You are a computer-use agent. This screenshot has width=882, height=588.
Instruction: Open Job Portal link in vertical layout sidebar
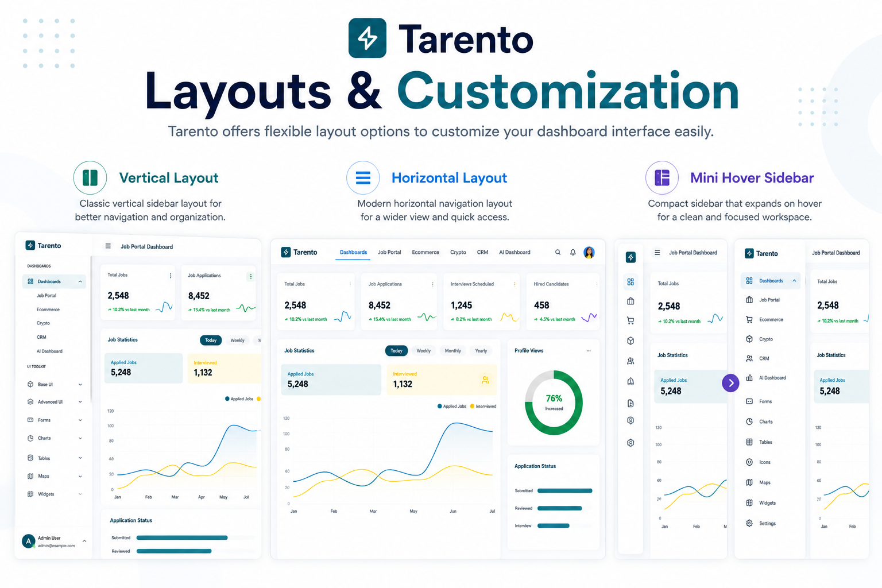tap(47, 296)
